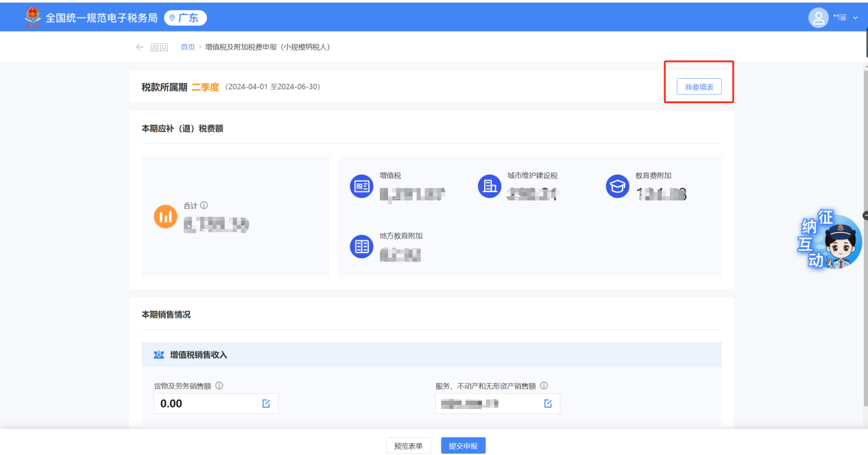Screen dimensions: 868x455
Task: Show info for 货物及劳务销售额
Action: (219, 386)
